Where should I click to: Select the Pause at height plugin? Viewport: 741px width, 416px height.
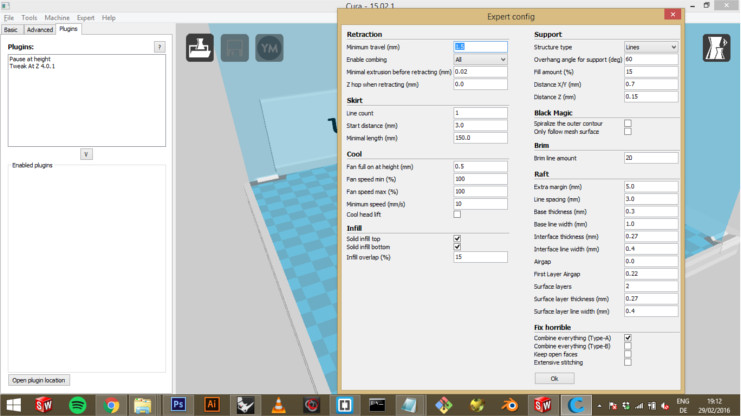coord(30,59)
